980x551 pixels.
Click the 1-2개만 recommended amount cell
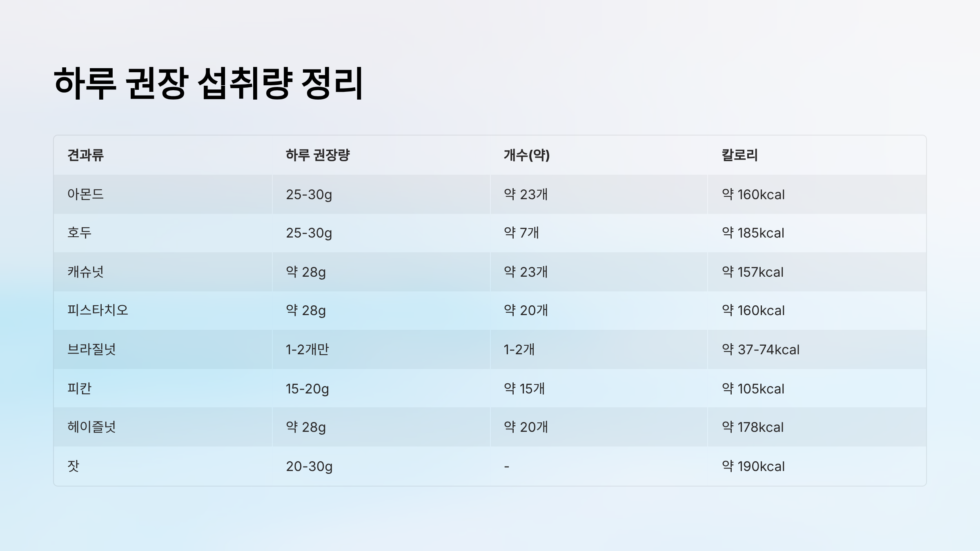coord(307,349)
